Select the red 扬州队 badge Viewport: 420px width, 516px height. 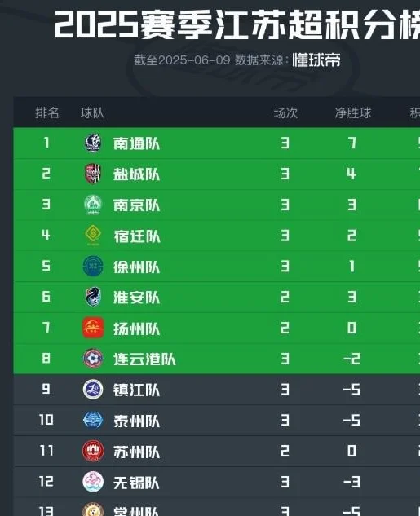93,328
